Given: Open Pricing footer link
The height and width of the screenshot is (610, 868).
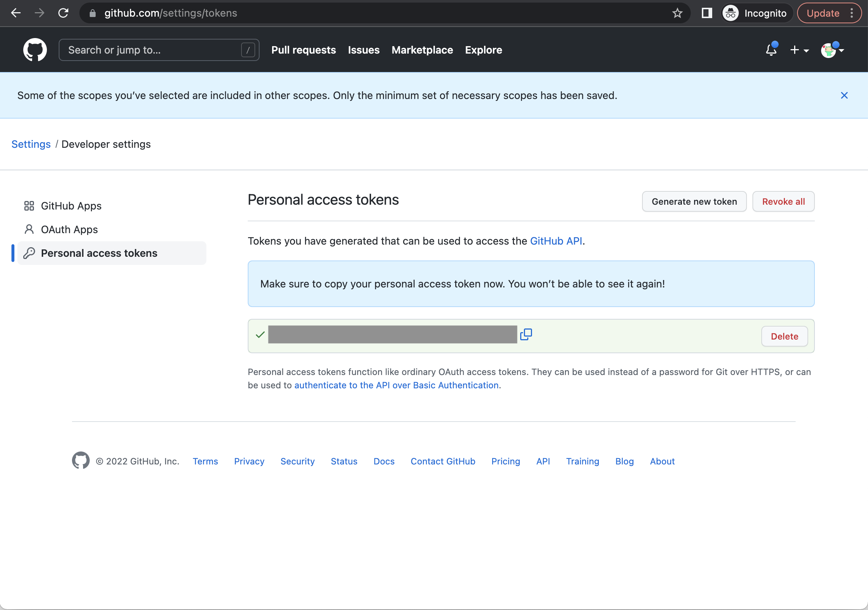Looking at the screenshot, I should pyautogui.click(x=505, y=461).
